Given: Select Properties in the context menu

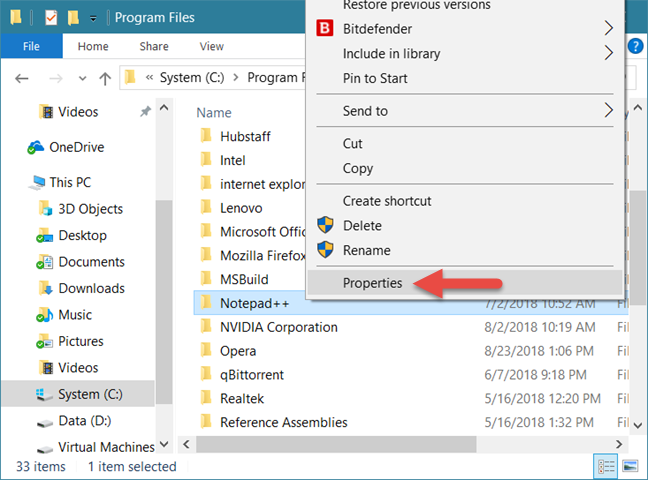Looking at the screenshot, I should 465,283.
